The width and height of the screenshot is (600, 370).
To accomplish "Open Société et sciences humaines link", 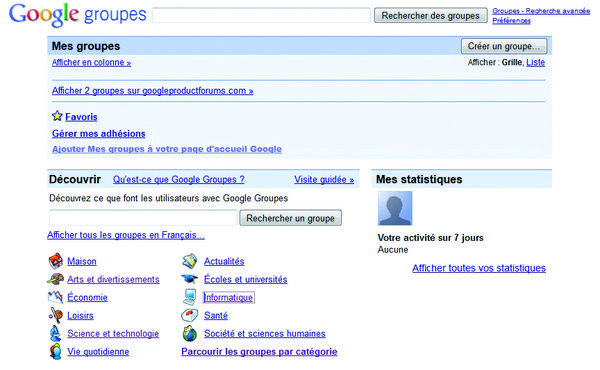I will click(x=265, y=334).
